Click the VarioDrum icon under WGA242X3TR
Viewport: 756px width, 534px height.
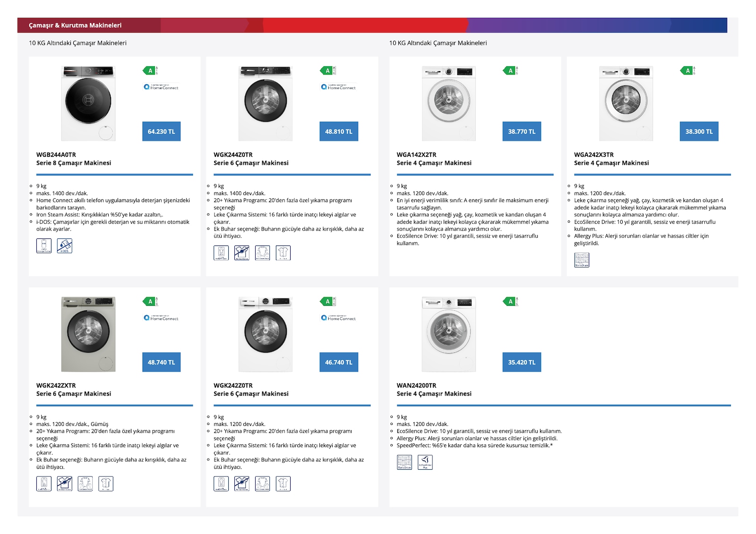pos(582,260)
